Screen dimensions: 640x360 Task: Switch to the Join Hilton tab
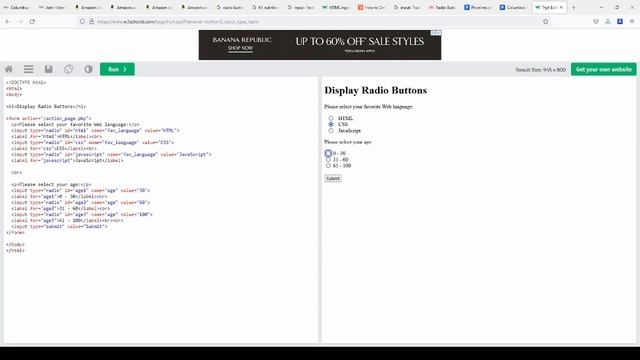tap(52, 7)
